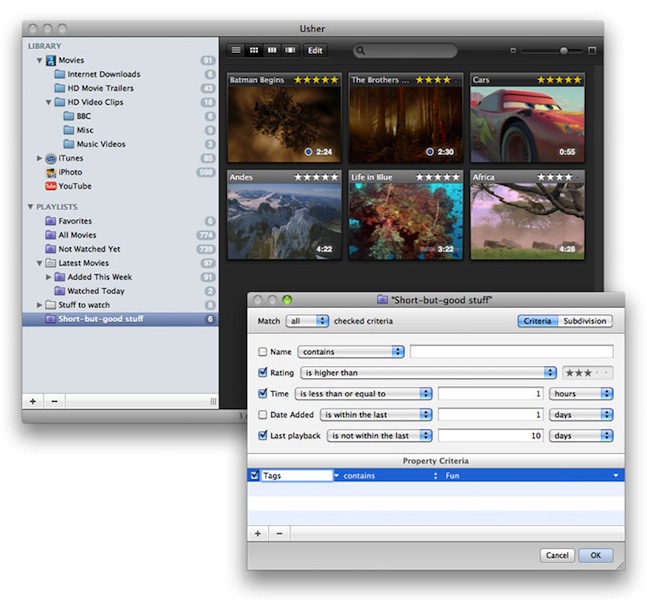Viewport: 647px width, 600px height.
Task: Switch to list view icon in toolbar
Action: [236, 50]
